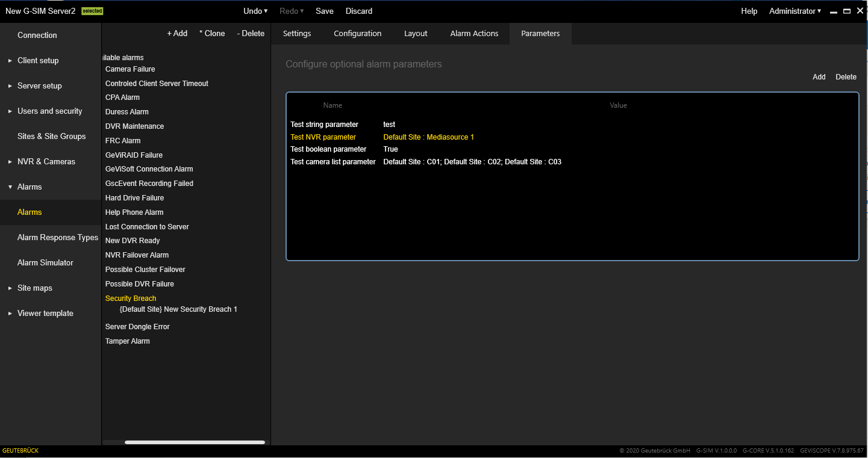Discard the pending changes

pyautogui.click(x=359, y=11)
